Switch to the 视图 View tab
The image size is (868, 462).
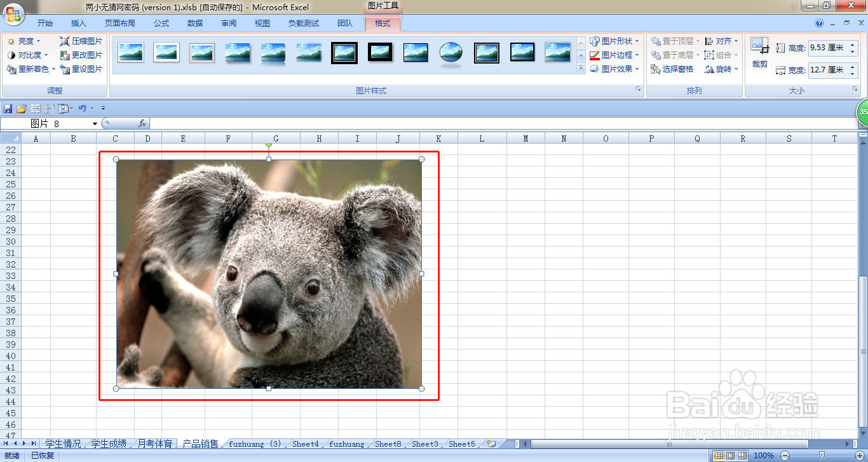262,24
